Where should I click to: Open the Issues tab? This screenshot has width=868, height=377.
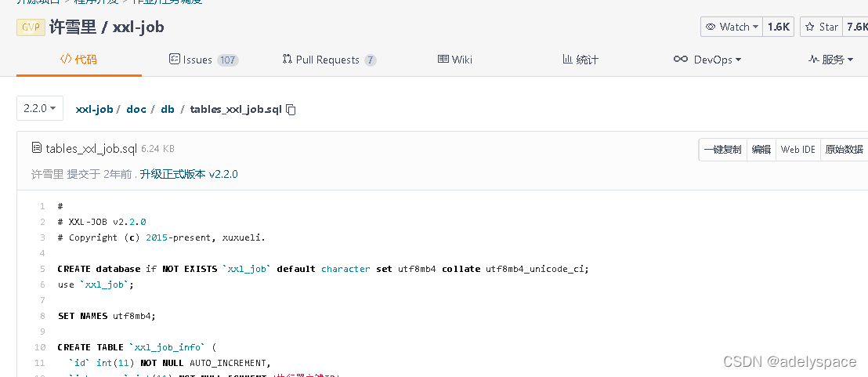click(x=203, y=60)
